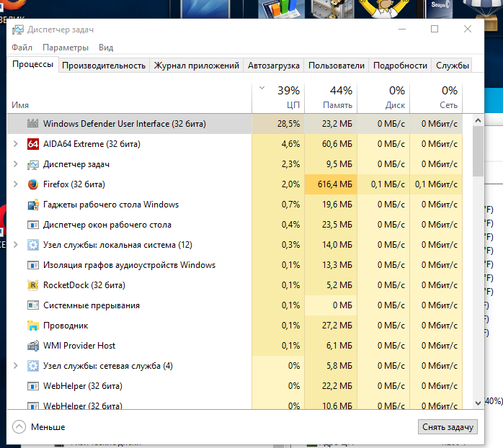The image size is (503, 448).
Task: Click the Гаджеты рабочего стола Windows icon
Action: click(32, 205)
